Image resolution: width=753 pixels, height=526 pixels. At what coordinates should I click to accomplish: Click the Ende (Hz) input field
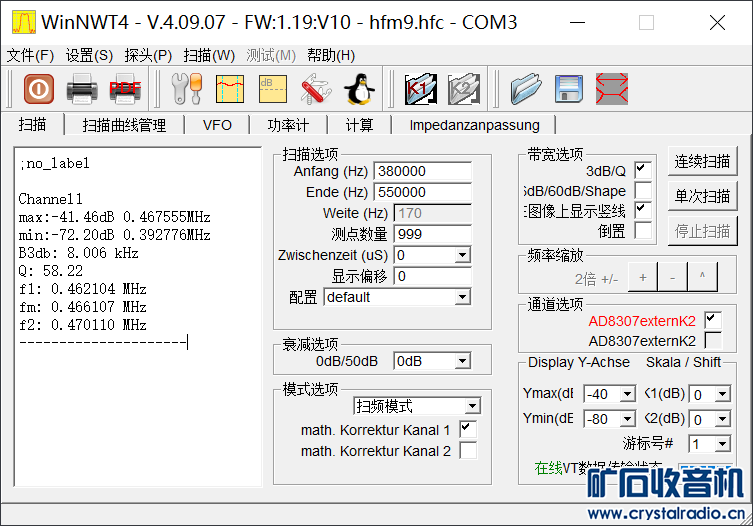[423, 192]
